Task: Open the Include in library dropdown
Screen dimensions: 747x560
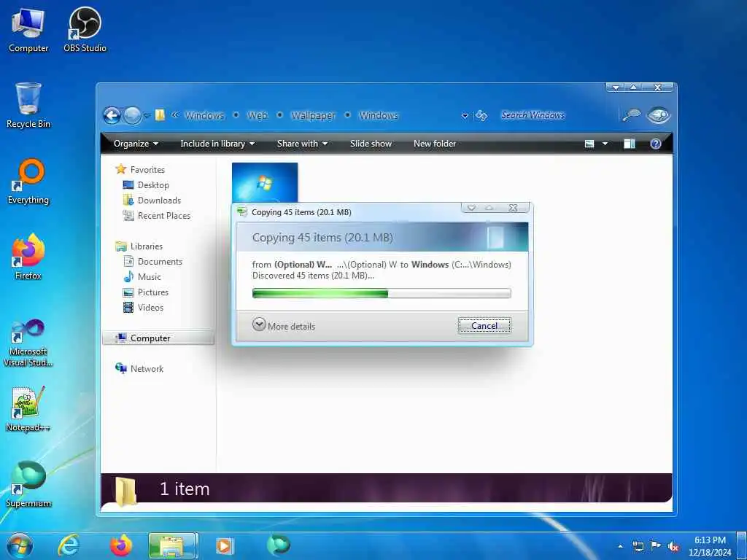Action: click(x=217, y=144)
